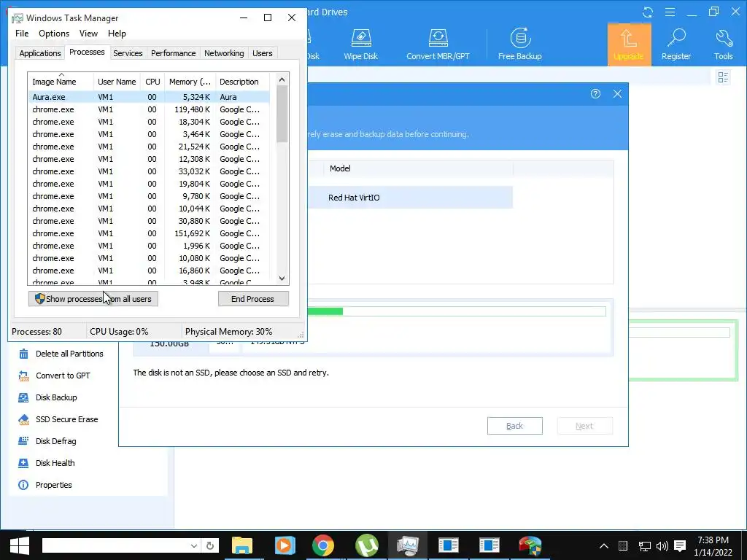Open the Options menu in Task Manager

point(54,34)
